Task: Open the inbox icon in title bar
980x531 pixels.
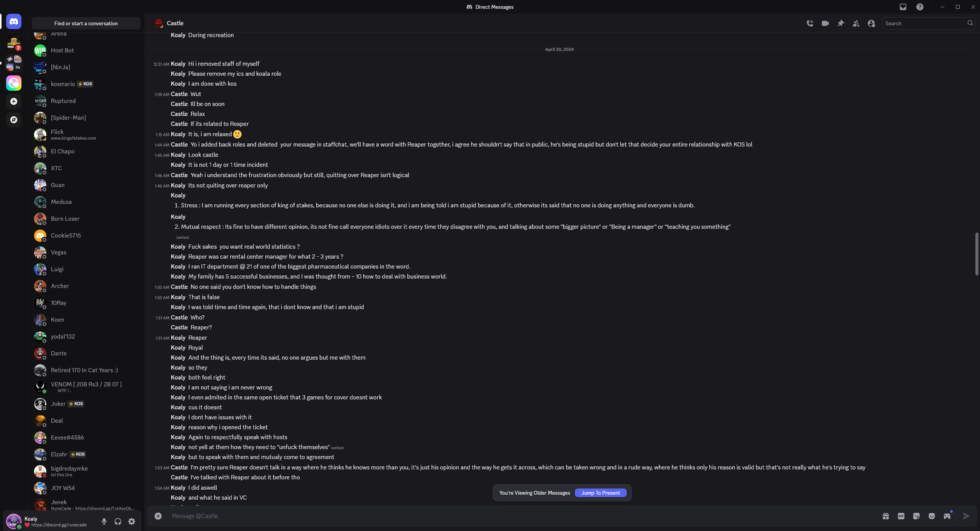Action: 903,7
